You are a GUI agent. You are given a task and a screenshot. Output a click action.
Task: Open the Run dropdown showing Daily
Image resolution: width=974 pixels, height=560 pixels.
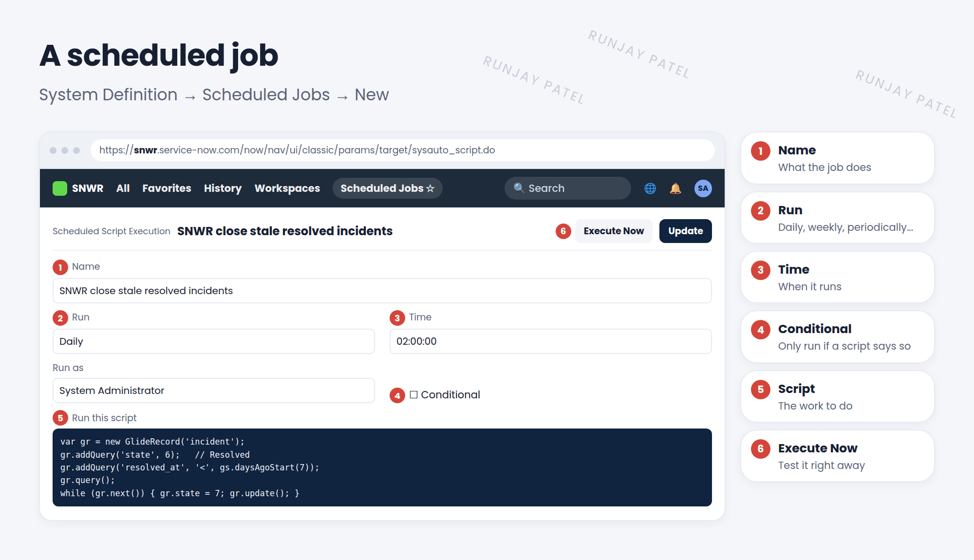[x=213, y=341]
